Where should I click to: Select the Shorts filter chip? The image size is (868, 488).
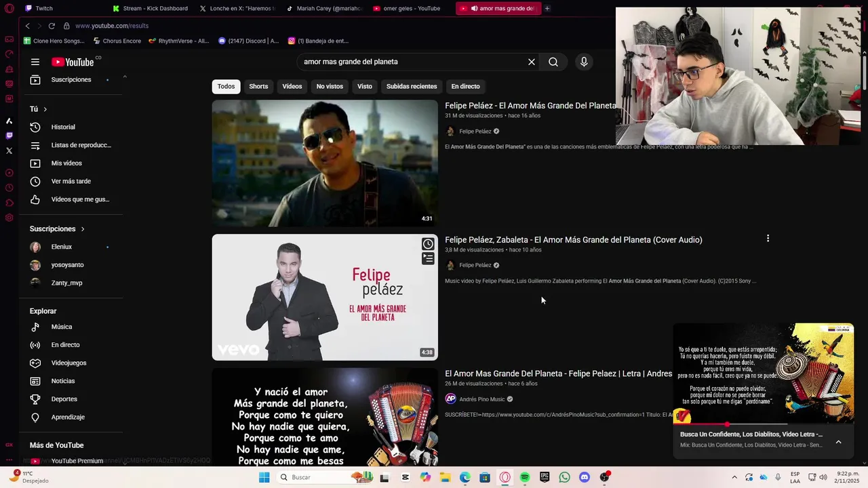pos(258,86)
